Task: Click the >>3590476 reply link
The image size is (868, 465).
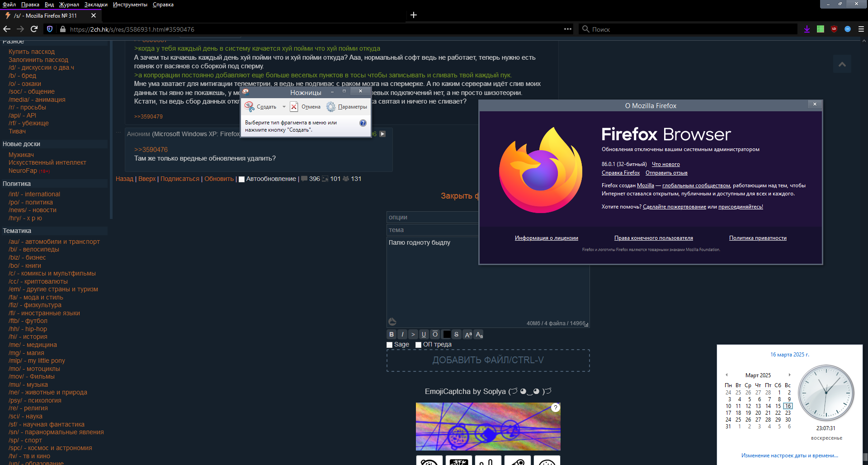Action: 151,150
